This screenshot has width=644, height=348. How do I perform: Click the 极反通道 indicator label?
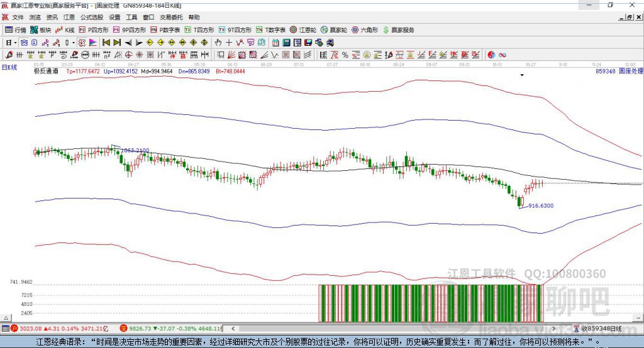(x=46, y=71)
